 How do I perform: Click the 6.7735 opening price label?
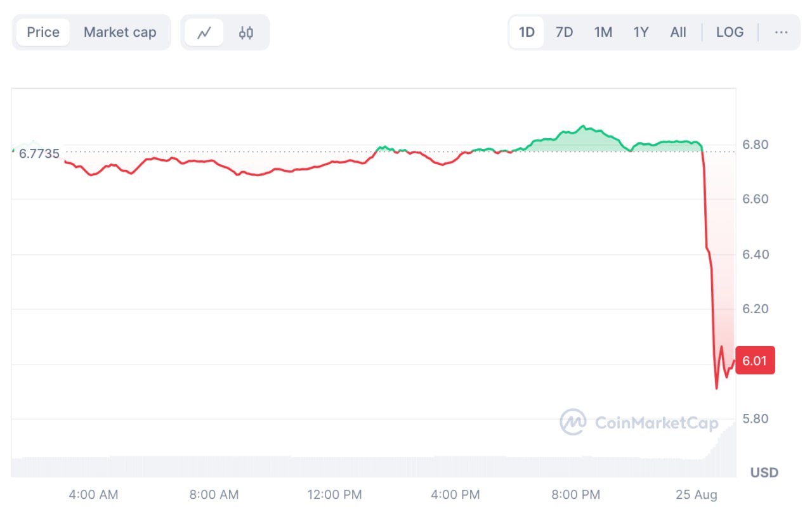[x=39, y=153]
